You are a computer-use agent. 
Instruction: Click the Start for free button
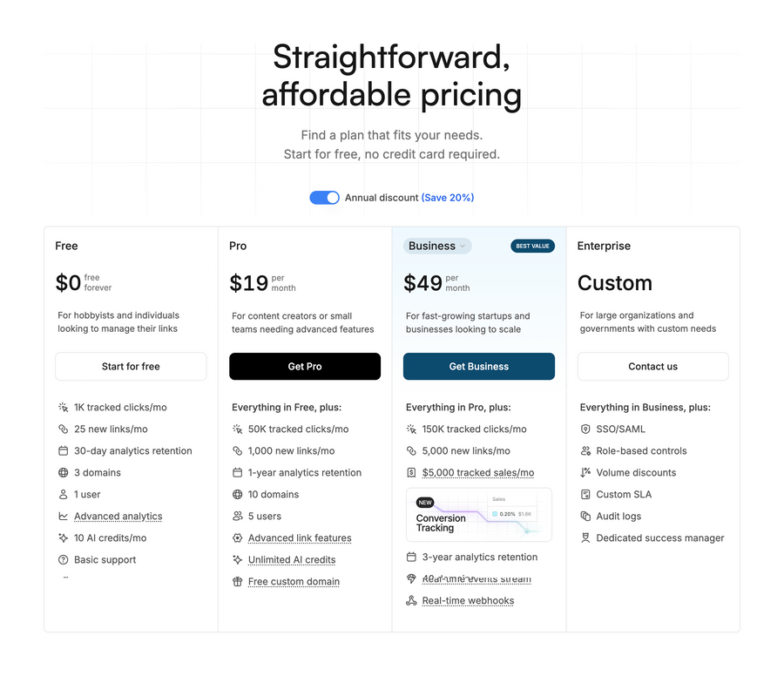point(131,366)
